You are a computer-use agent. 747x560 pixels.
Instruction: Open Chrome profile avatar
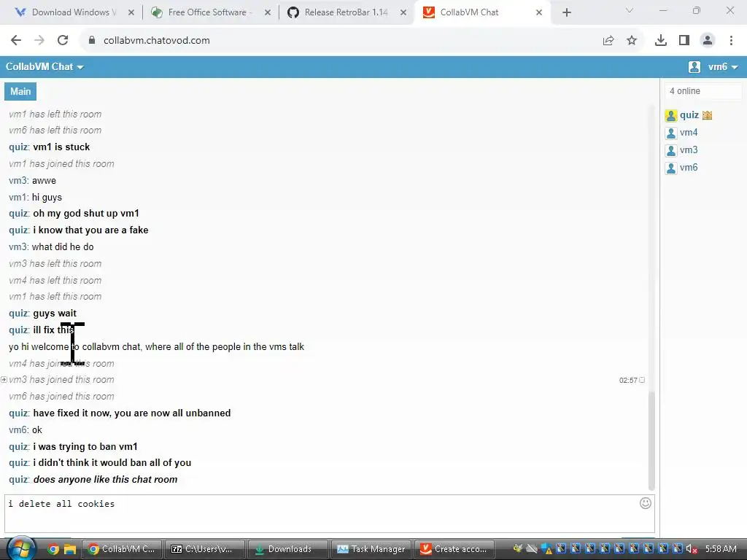point(708,41)
